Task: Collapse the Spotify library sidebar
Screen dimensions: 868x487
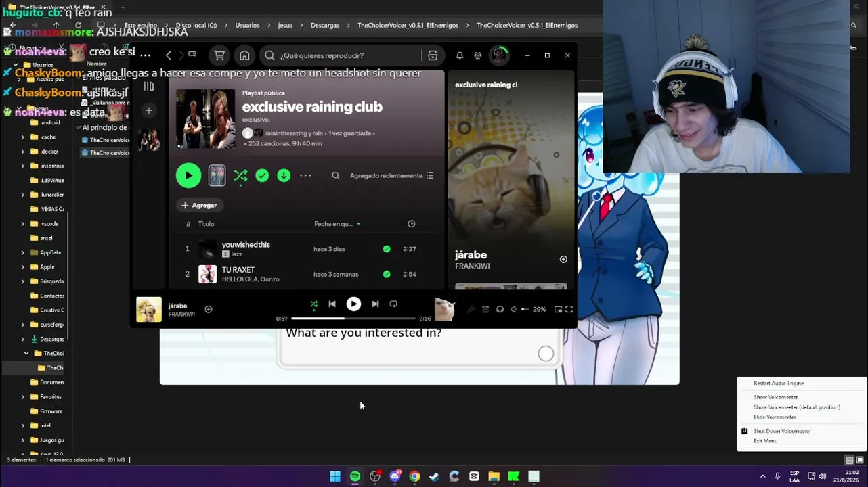Action: point(149,86)
